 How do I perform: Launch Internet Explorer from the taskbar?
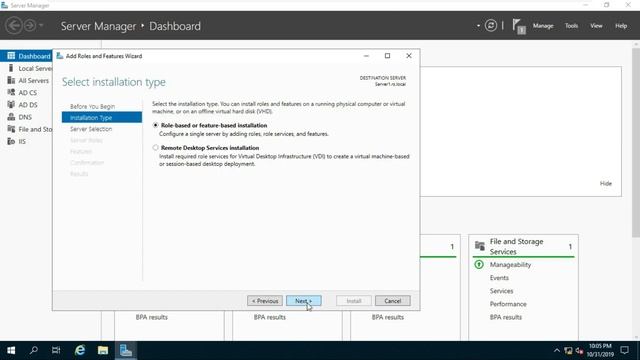pos(80,350)
